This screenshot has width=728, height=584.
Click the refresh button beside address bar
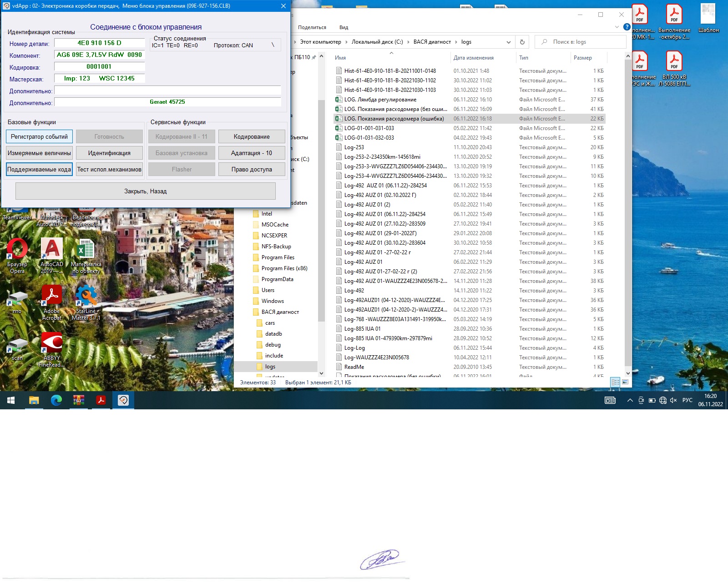[522, 42]
